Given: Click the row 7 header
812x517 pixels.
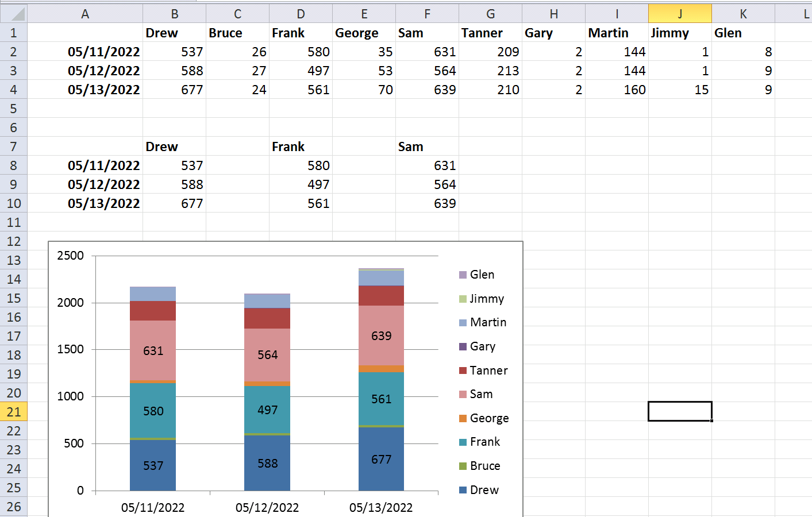Looking at the screenshot, I should pos(13,146).
